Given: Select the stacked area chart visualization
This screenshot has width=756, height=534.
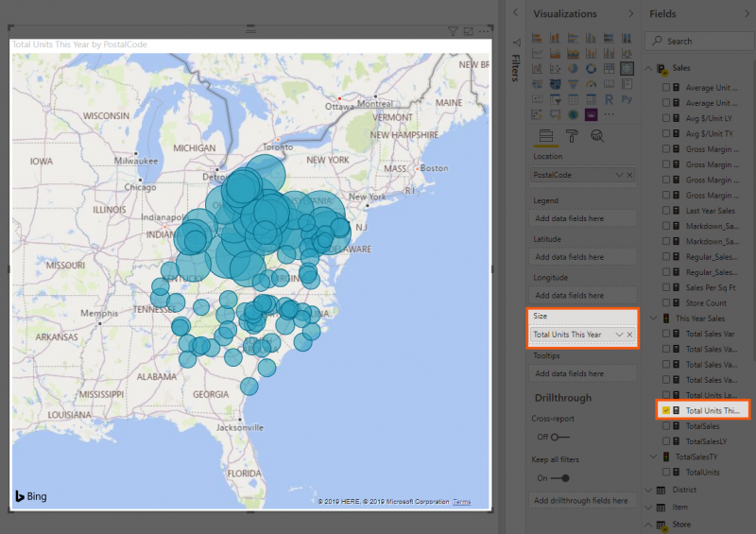Looking at the screenshot, I should (x=573, y=53).
